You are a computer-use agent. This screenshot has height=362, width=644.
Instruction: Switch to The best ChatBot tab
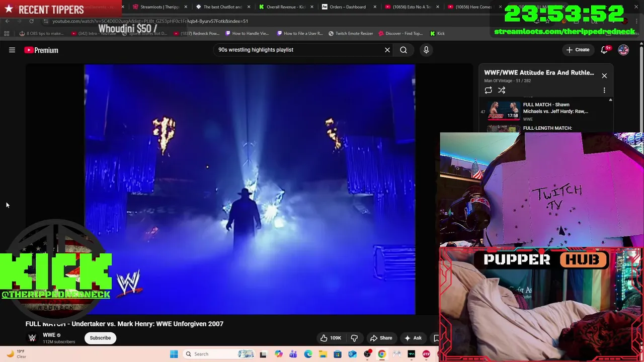coord(222,7)
